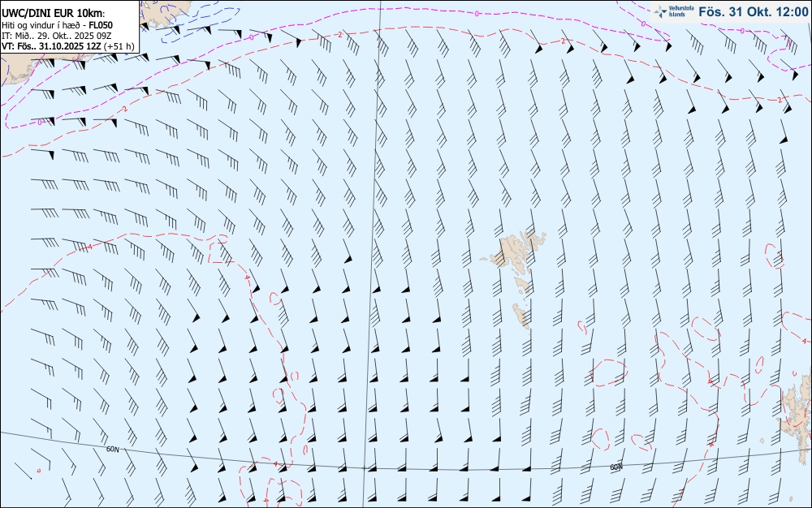The height and width of the screenshot is (508, 812).
Task: Click the 'VT: Fös.. 31.10.2025 12Z (+51 h)' line
Action: (x=67, y=46)
